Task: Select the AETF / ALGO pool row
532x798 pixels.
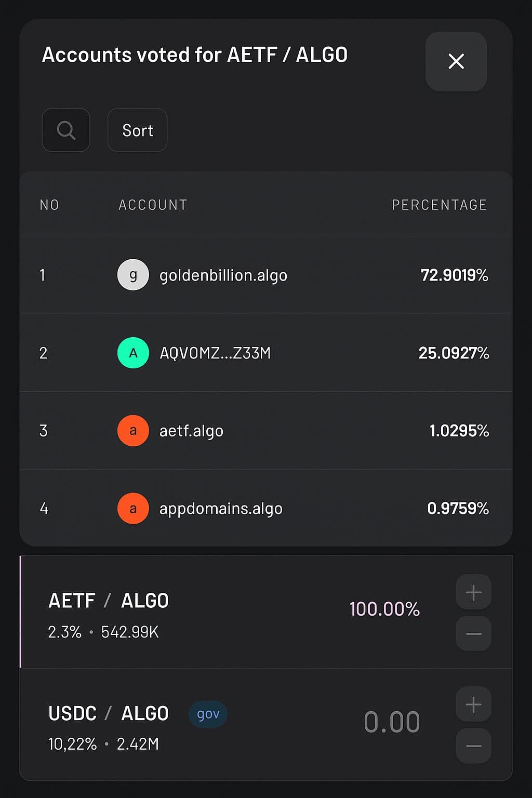Action: pos(208,612)
